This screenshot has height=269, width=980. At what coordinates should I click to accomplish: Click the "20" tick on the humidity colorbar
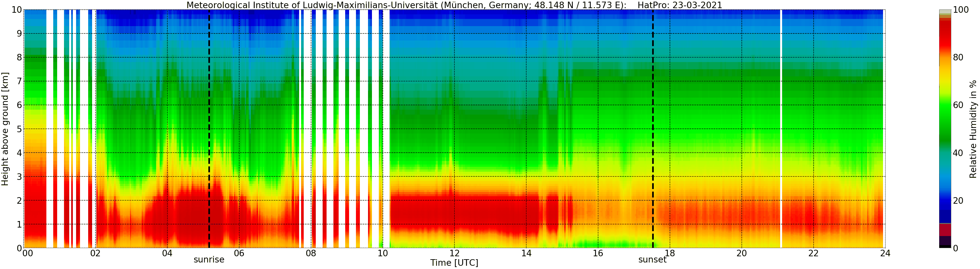pyautogui.click(x=958, y=201)
